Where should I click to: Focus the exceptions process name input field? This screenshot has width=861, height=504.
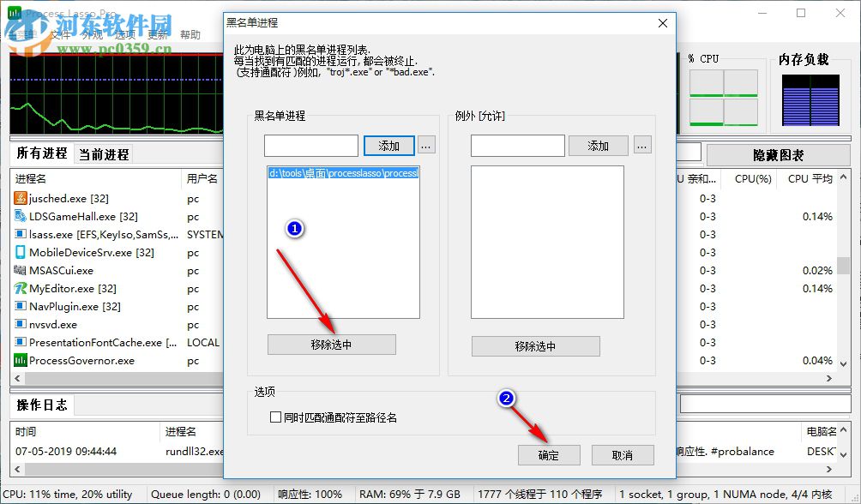518,146
